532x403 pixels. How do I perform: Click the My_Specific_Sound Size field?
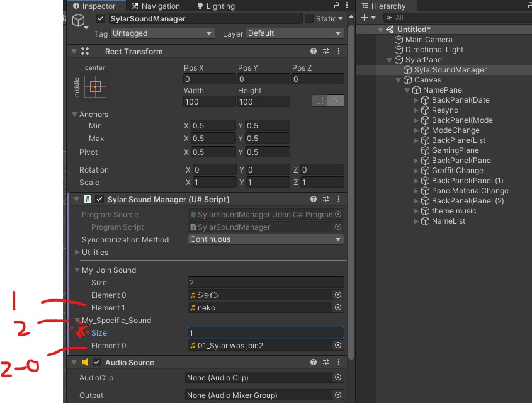click(266, 332)
